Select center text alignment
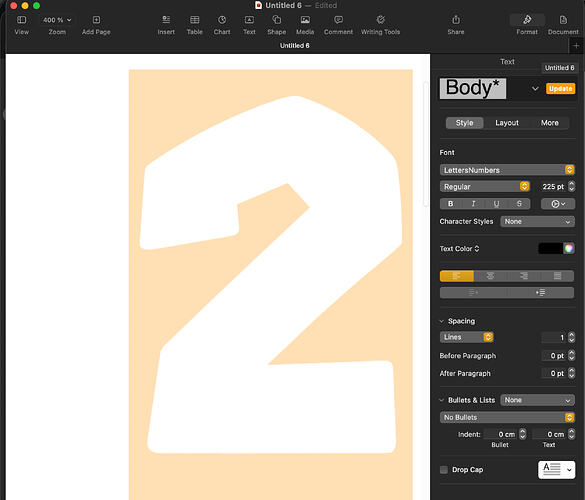This screenshot has height=500, width=585. point(490,276)
